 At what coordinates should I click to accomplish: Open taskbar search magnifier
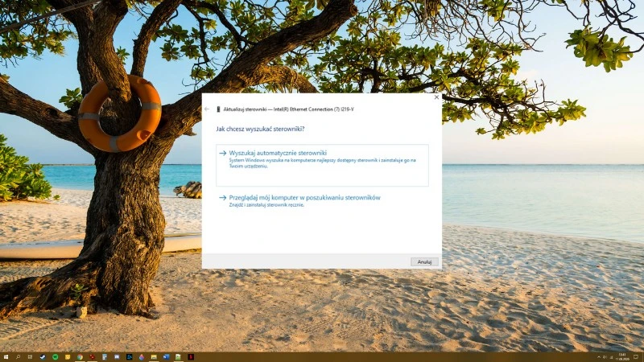coord(18,357)
